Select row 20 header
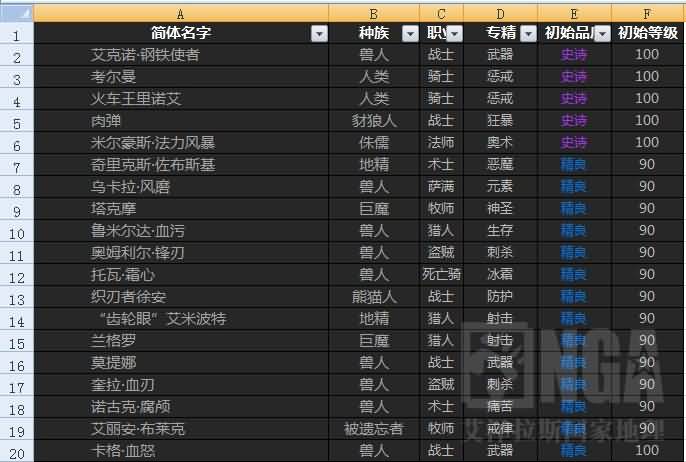Image resolution: width=686 pixels, height=462 pixels. pyautogui.click(x=17, y=451)
